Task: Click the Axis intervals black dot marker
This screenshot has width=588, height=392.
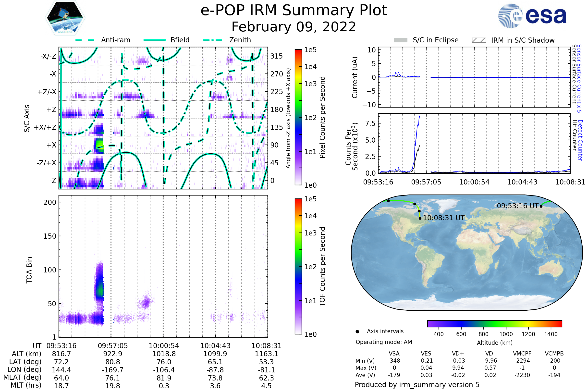Action: [357, 331]
